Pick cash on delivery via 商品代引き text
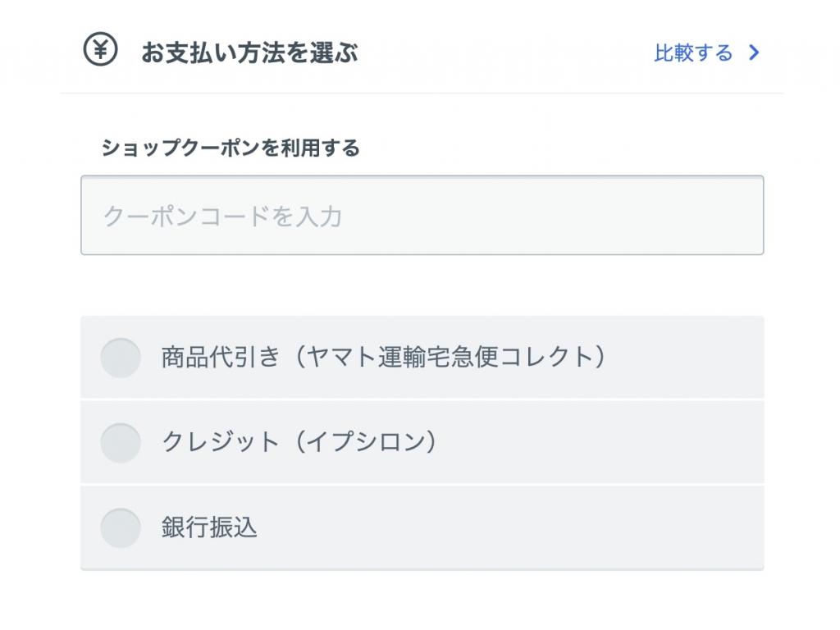This screenshot has width=840, height=630. (221, 358)
